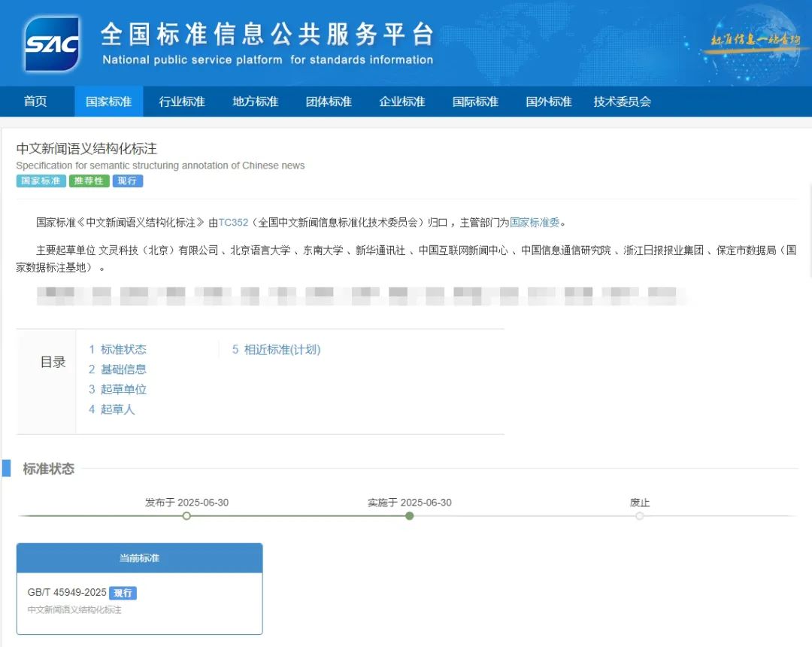Open the 首页 nav item

point(35,102)
